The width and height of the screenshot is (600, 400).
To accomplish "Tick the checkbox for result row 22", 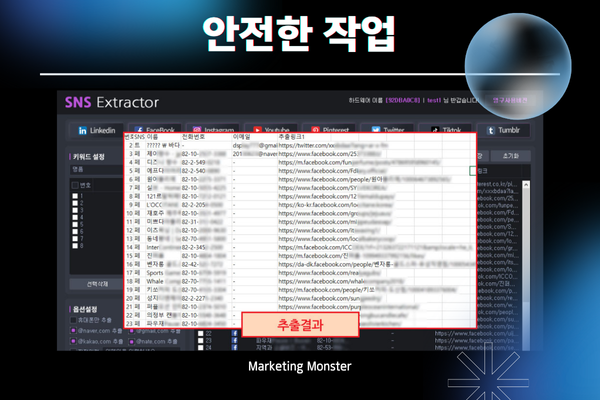I will point(201,333).
